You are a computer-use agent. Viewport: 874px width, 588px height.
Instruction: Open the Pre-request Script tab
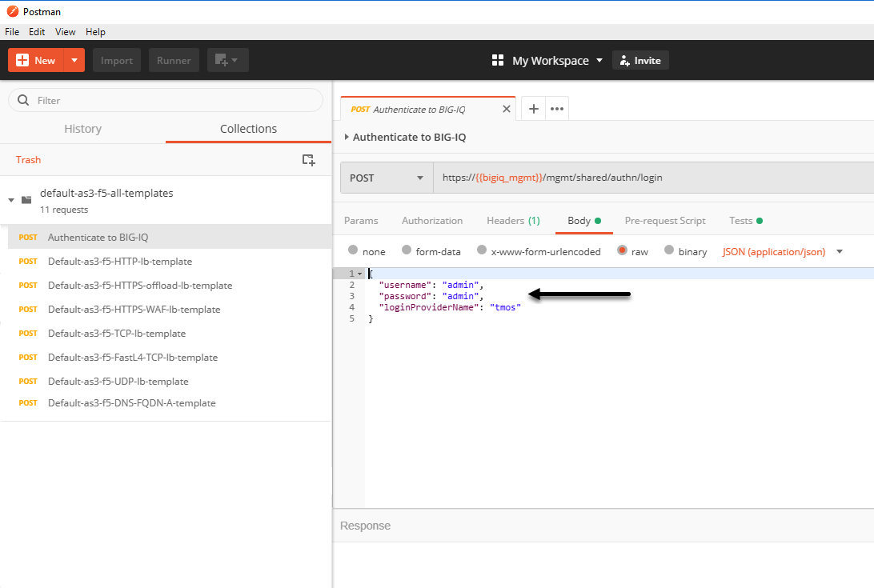(x=665, y=221)
